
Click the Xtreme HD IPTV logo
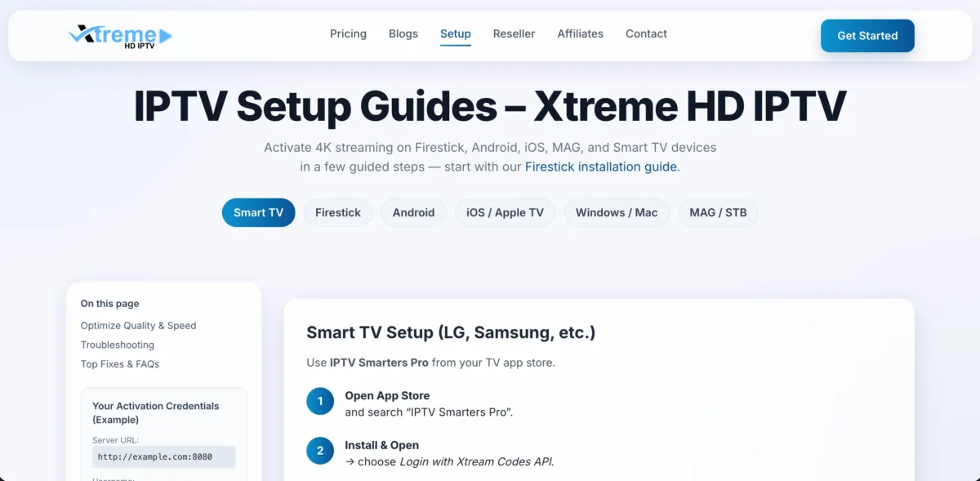[118, 35]
